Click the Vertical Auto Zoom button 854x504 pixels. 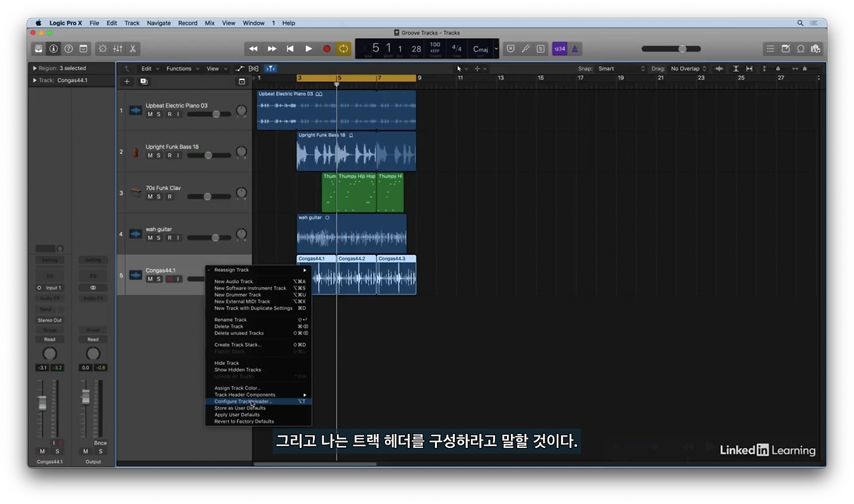[736, 69]
